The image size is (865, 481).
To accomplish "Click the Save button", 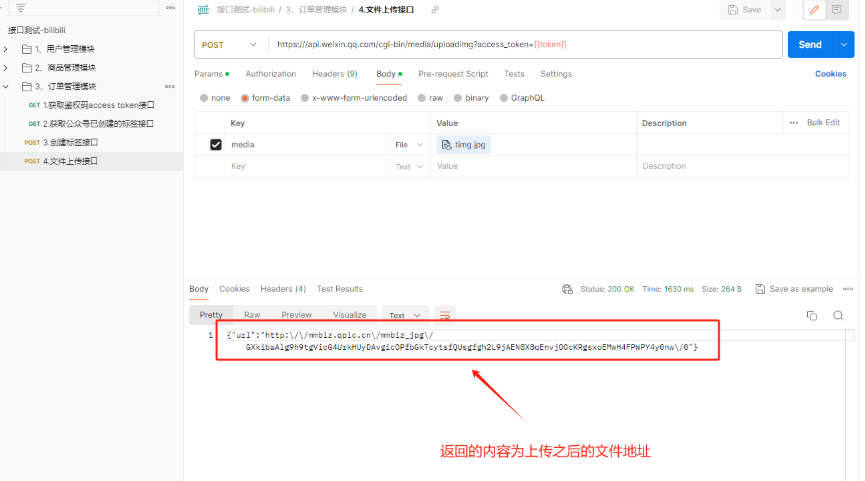I will tap(744, 9).
